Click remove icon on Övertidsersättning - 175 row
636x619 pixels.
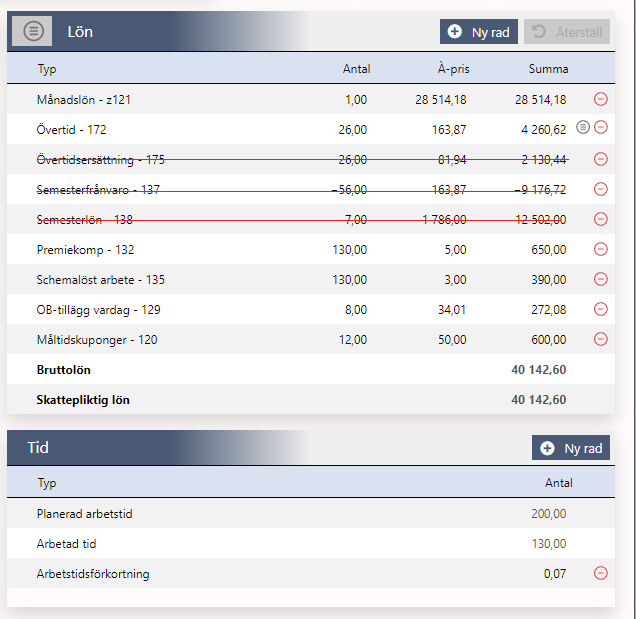601,159
